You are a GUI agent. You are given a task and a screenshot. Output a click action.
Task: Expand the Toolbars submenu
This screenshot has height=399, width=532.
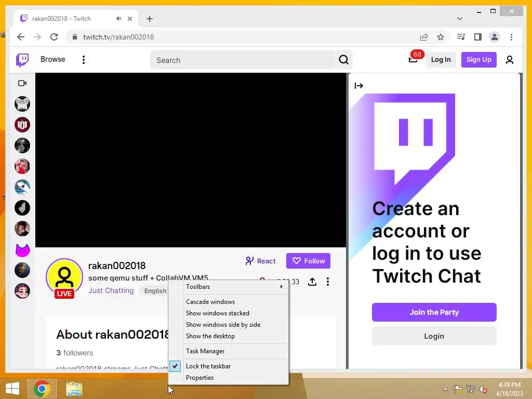coord(234,287)
